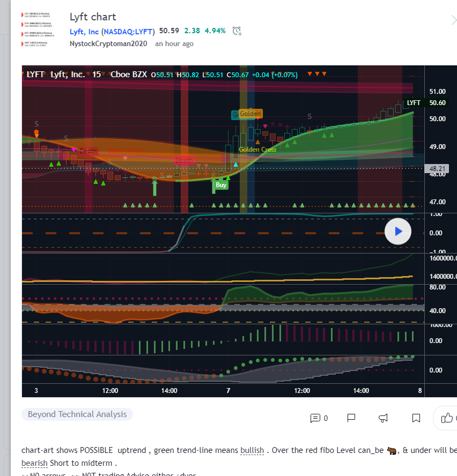Click the chart play button
The image size is (457, 476).
coord(398,232)
